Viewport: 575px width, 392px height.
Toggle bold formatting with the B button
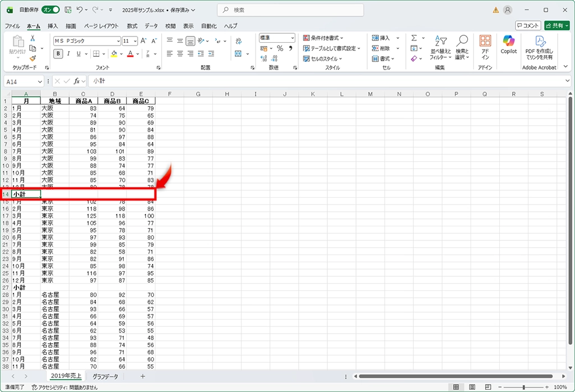point(58,54)
